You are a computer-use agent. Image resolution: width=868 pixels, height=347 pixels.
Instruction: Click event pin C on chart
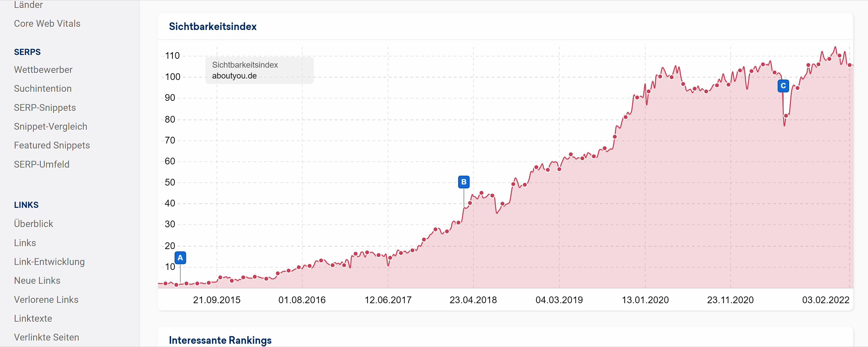(783, 86)
